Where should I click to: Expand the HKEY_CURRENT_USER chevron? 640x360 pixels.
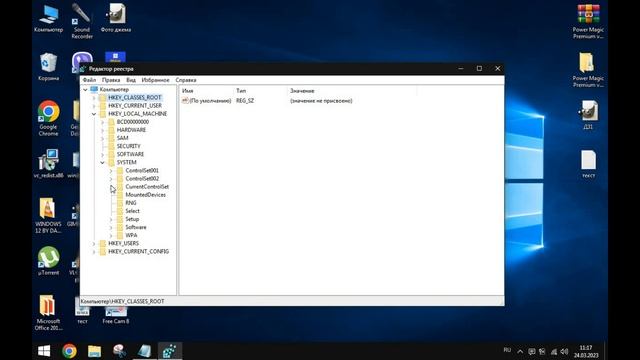pyautogui.click(x=94, y=106)
